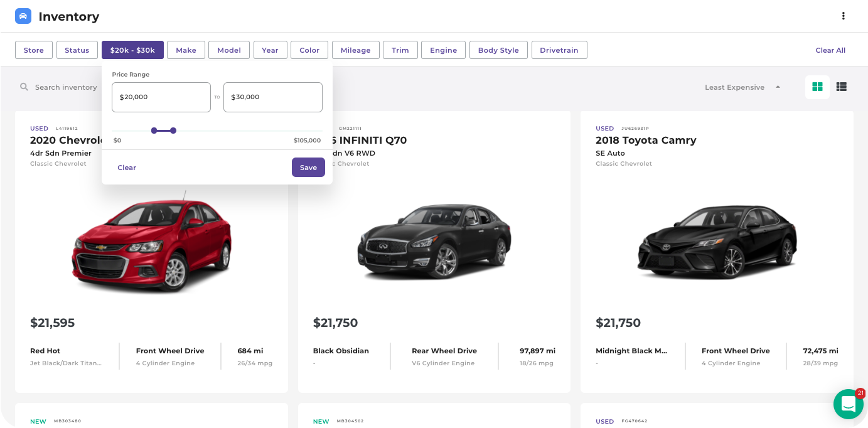868x428 pixels.
Task: Click Clear All to reset filters
Action: (830, 50)
